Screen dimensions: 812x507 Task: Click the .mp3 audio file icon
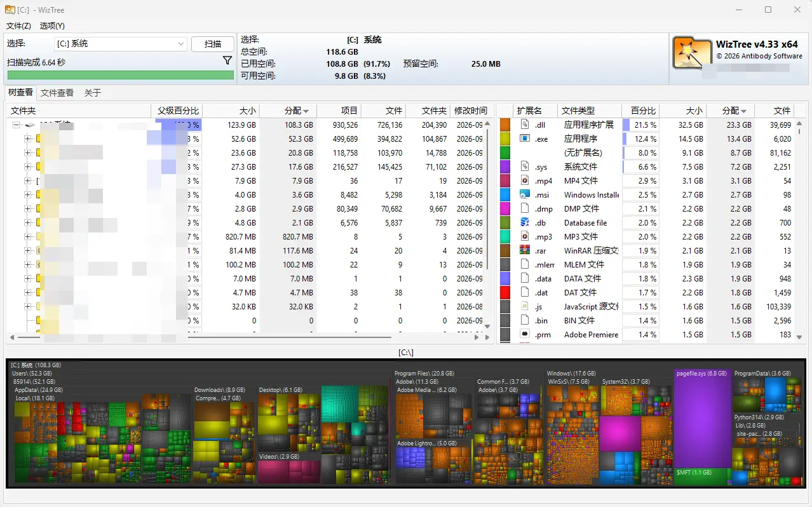tap(525, 236)
